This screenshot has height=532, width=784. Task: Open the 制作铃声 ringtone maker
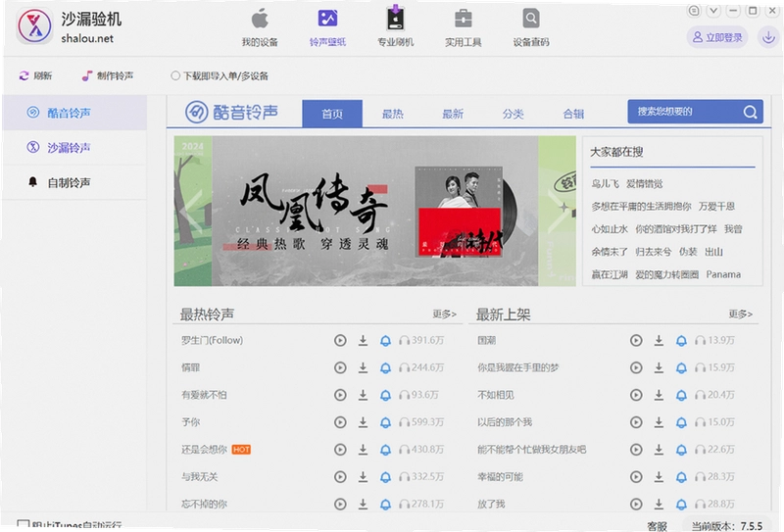tap(108, 75)
